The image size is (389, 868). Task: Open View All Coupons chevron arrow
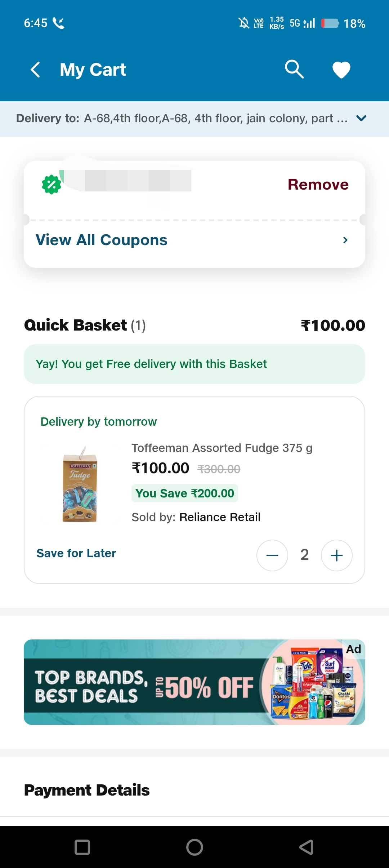point(345,240)
